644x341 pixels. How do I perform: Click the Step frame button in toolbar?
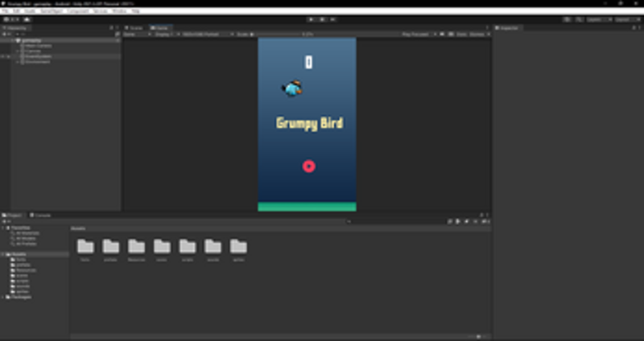tap(333, 19)
